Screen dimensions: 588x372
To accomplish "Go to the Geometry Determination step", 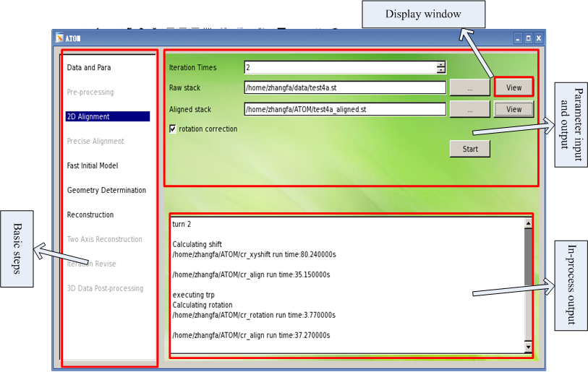I will tap(106, 190).
